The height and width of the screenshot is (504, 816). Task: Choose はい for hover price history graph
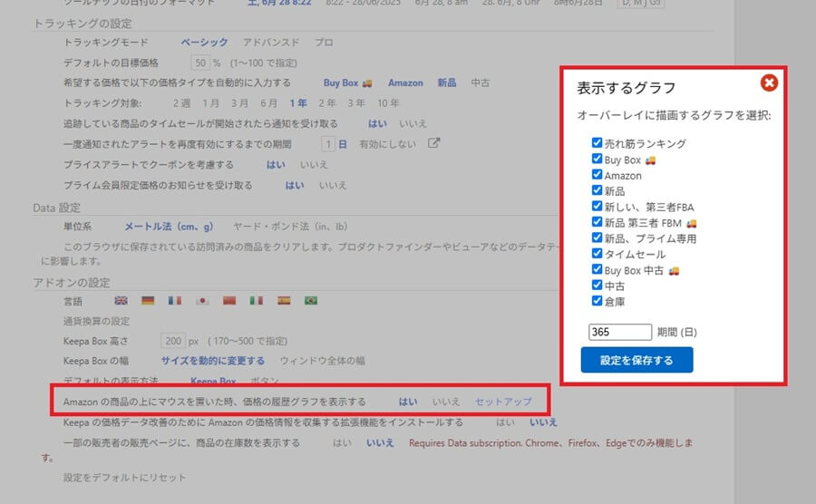tap(408, 402)
